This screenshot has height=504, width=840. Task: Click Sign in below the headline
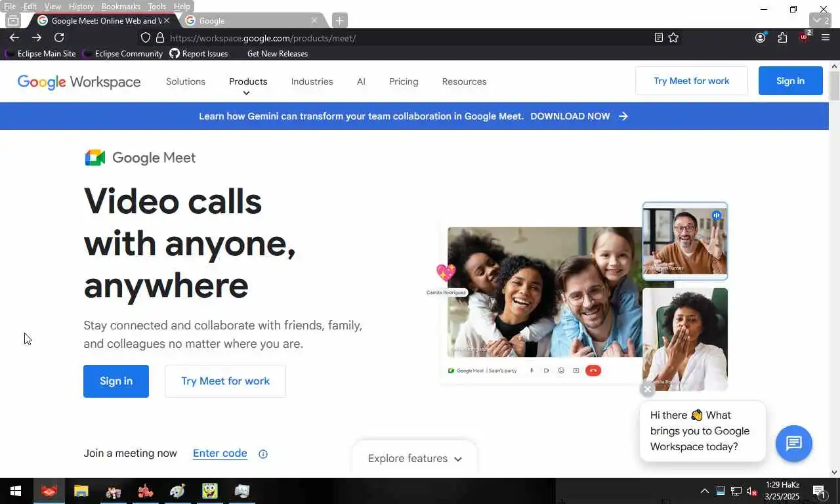[116, 381]
